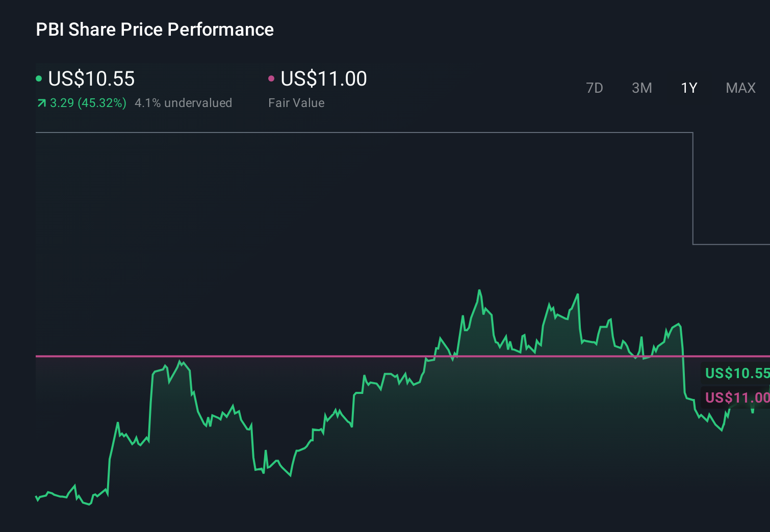The width and height of the screenshot is (770, 532).
Task: Switch to the 3M time range
Action: pos(641,88)
